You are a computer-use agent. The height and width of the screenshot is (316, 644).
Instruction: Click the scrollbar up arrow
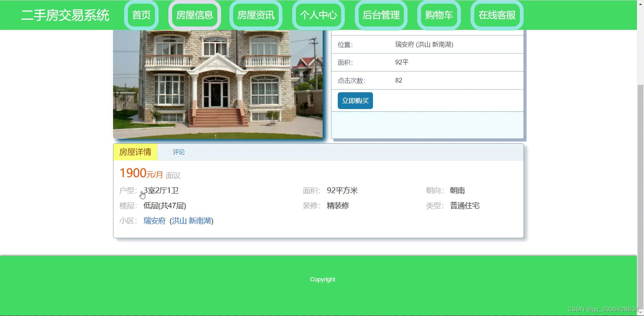640,3
